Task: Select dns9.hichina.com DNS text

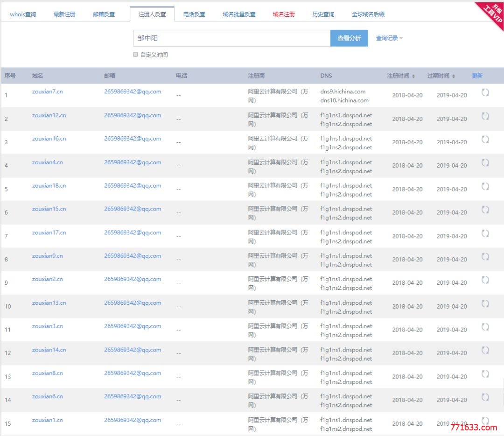Action: (343, 91)
